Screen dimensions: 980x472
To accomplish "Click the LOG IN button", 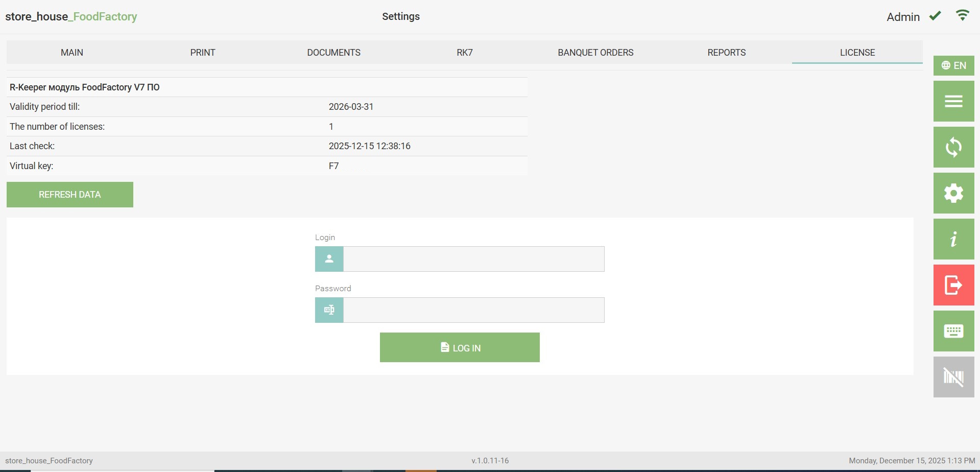I will pos(460,347).
